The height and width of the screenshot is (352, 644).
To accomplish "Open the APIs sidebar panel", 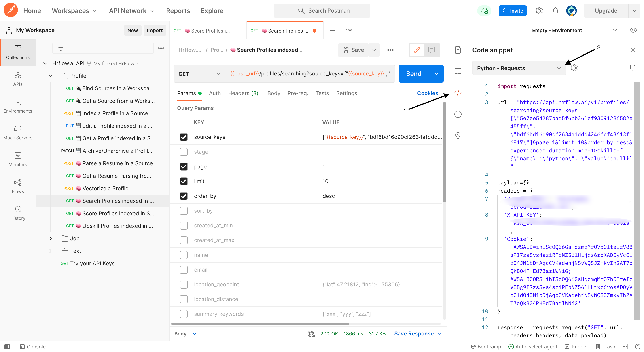I will [18, 79].
